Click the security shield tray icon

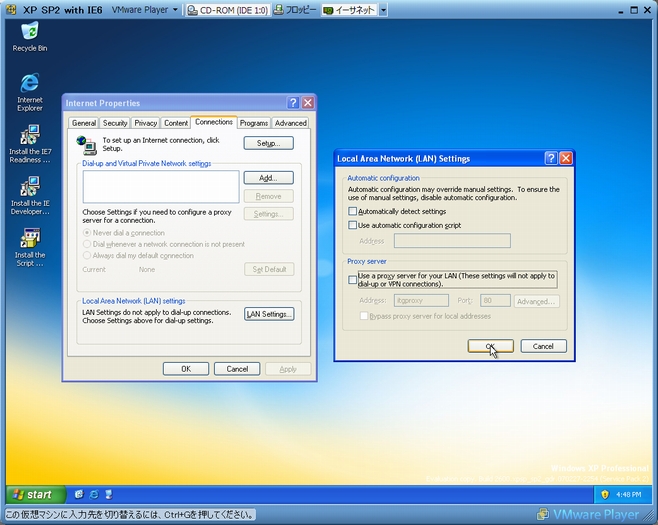click(605, 495)
